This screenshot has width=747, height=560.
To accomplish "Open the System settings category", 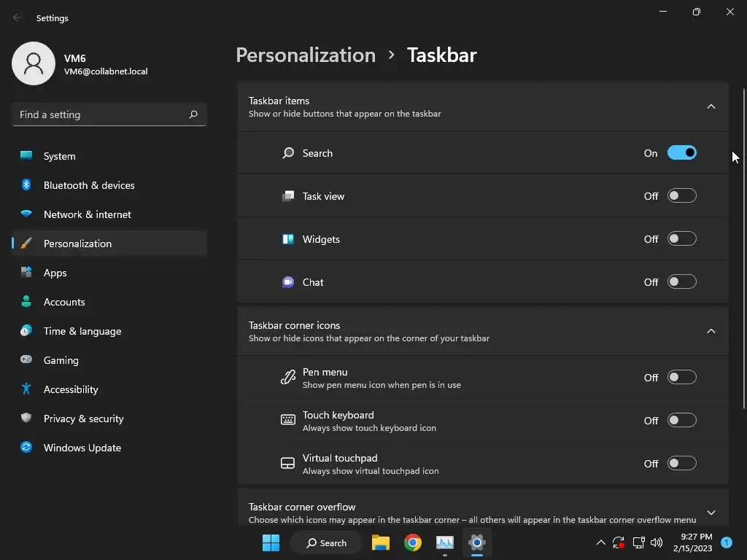I will point(109,156).
